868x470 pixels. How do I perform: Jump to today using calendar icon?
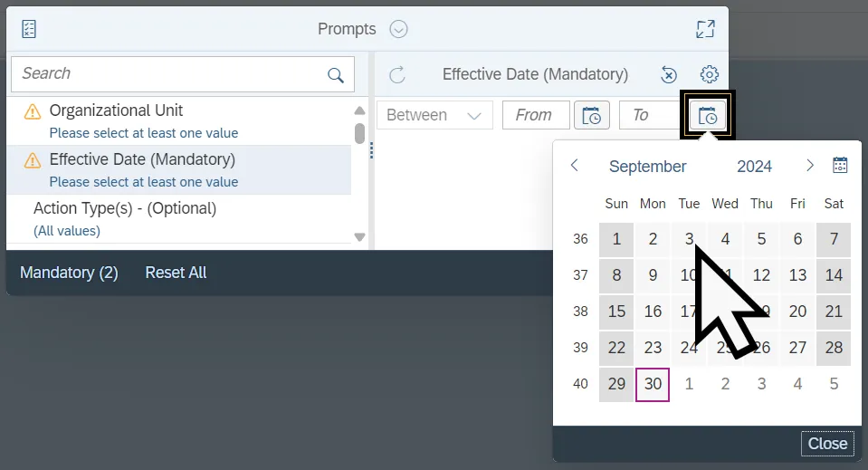pyautogui.click(x=840, y=165)
